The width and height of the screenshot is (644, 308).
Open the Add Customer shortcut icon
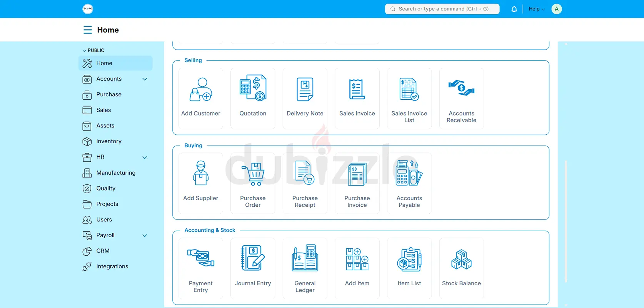[201, 90]
